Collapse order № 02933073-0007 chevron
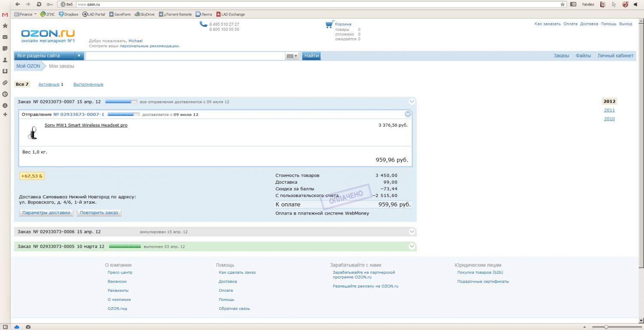 tap(412, 102)
